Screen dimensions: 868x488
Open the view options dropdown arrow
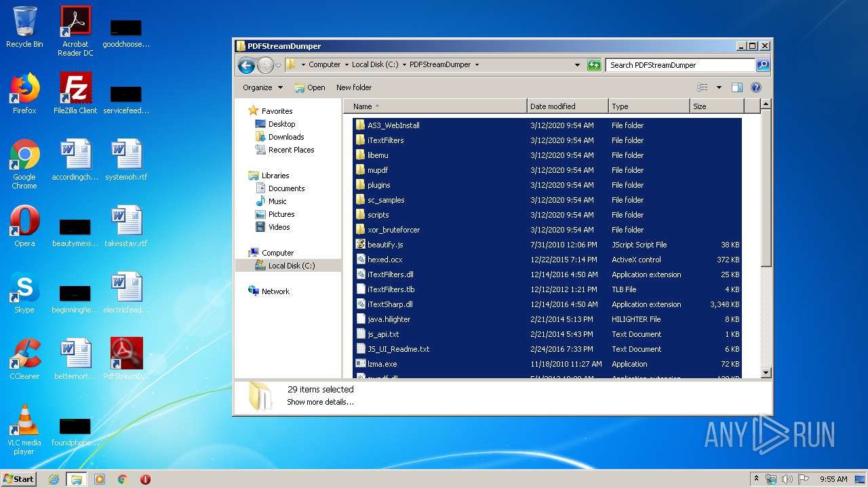click(x=719, y=87)
